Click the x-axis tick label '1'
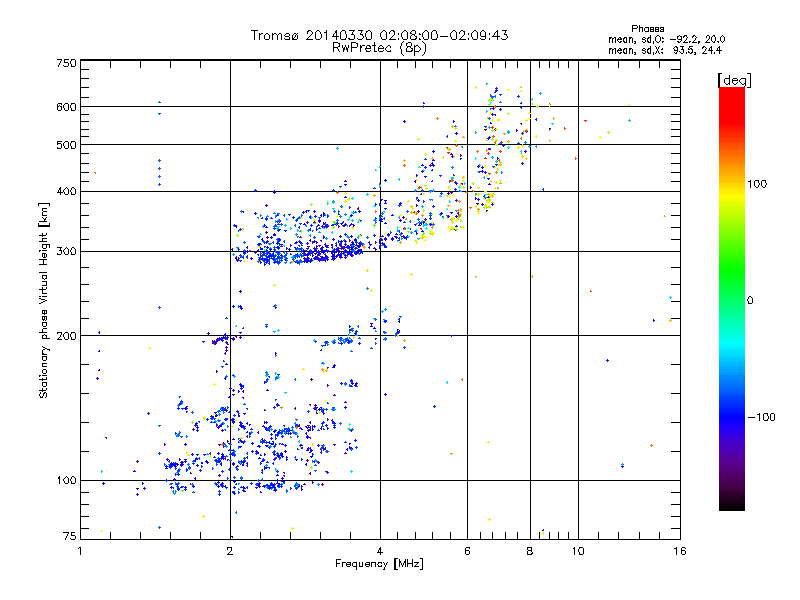The height and width of the screenshot is (600, 800). [80, 551]
